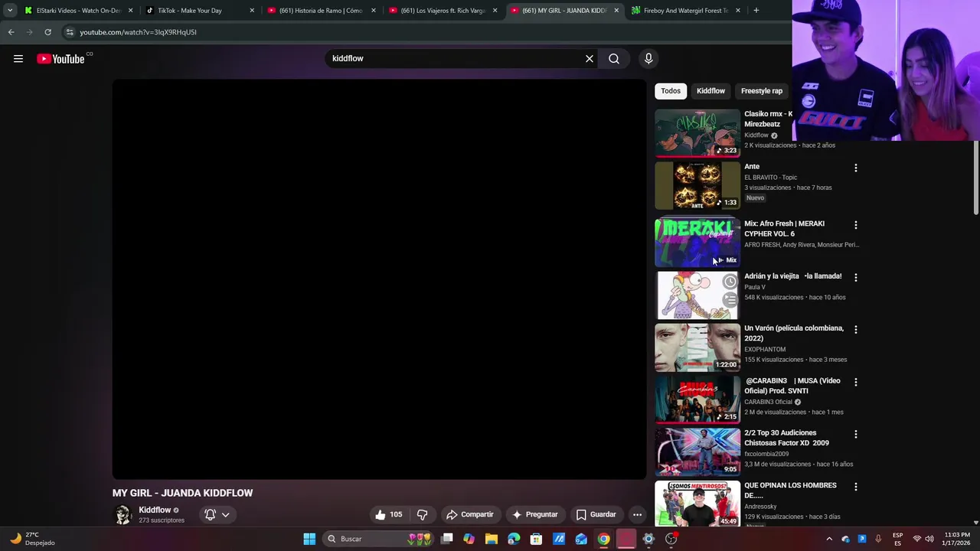
Task: Reload the current page
Action: tap(47, 32)
